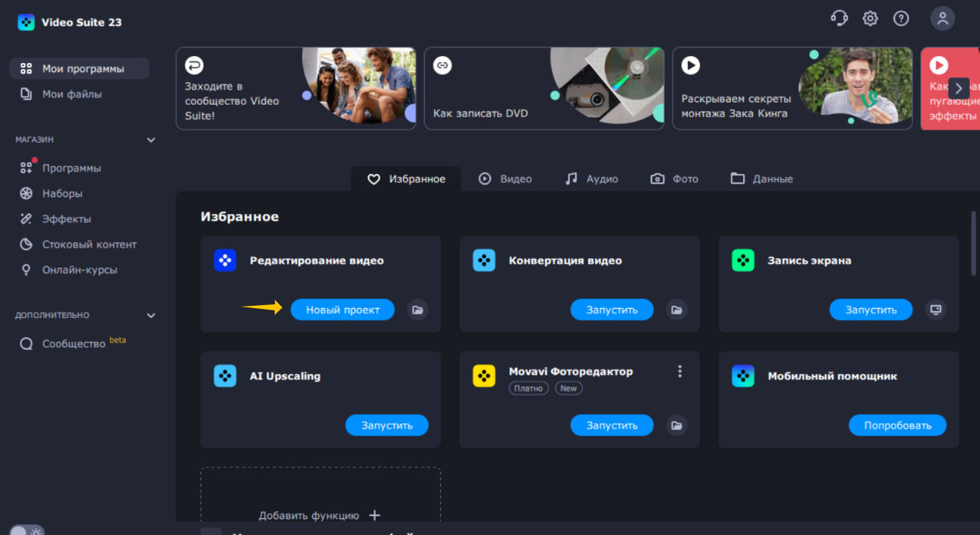Click Конвертация видео app icon

click(484, 260)
